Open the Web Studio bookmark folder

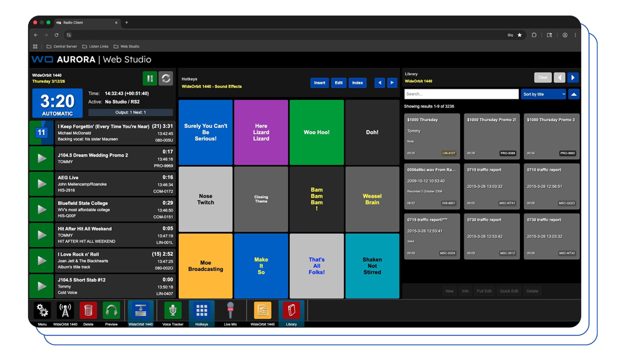pos(126,47)
